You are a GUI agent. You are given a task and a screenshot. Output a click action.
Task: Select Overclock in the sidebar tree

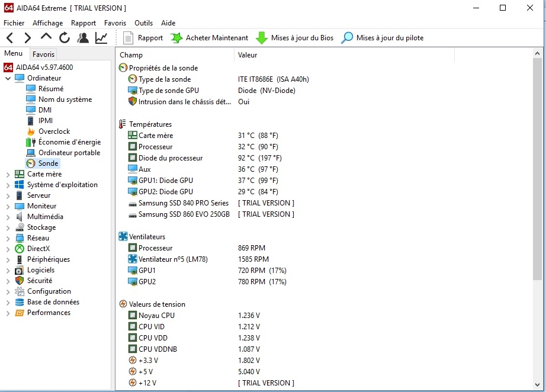[x=54, y=131]
